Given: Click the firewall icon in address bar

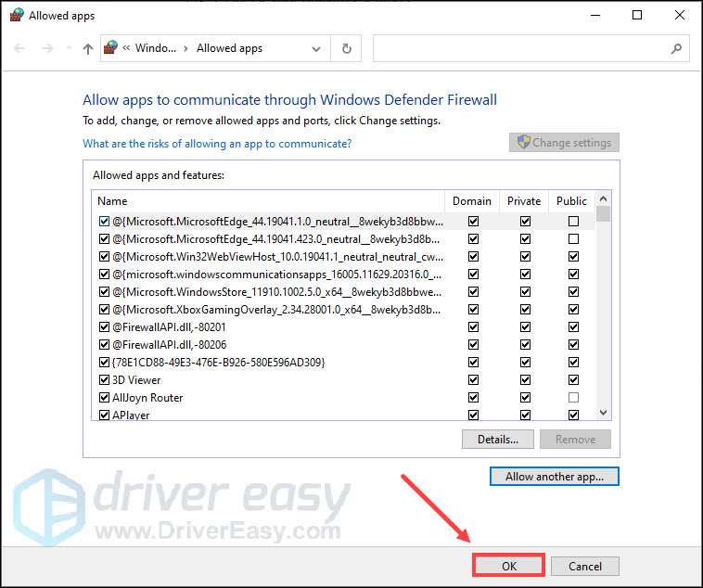Looking at the screenshot, I should coord(110,47).
